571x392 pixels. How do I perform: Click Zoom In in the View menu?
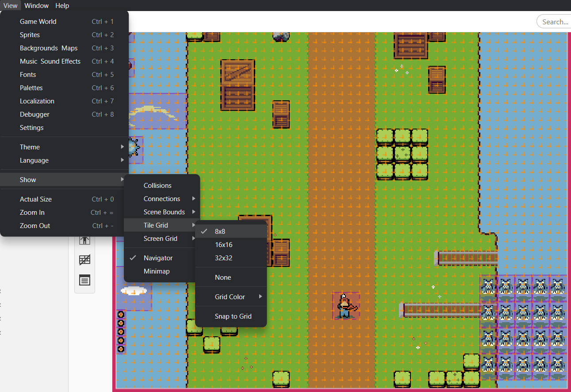pos(32,213)
